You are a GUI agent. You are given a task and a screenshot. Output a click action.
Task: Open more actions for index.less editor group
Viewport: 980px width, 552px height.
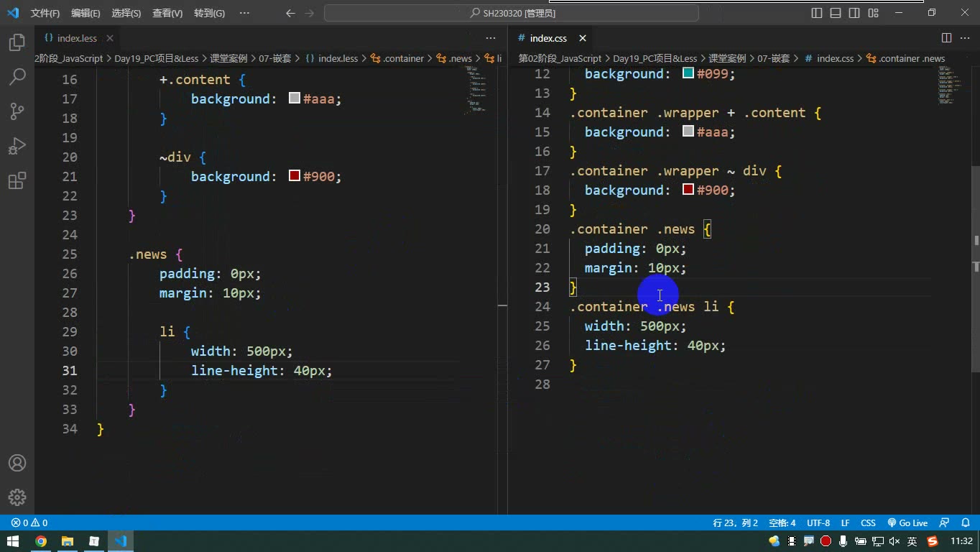(x=491, y=38)
